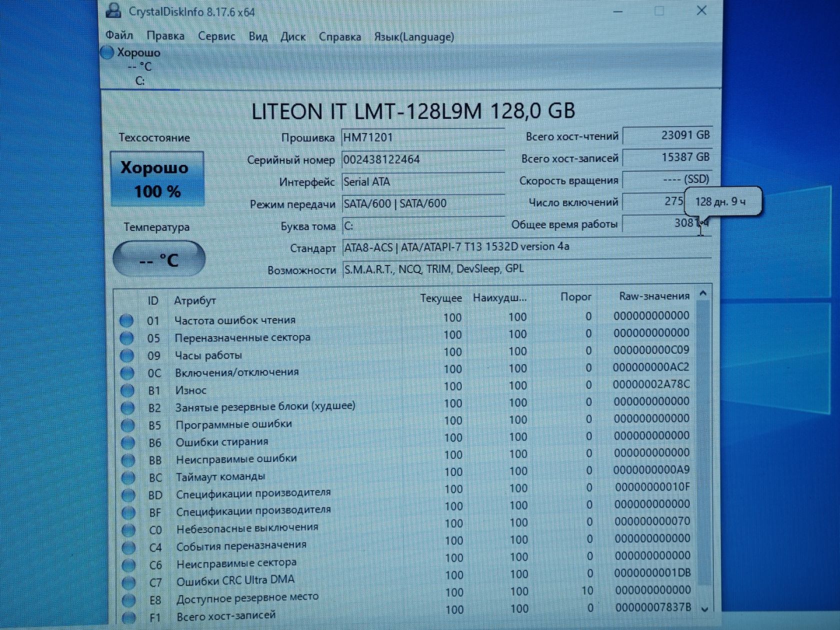Select raw value 000000000AC2
Viewport: 840px width, 630px height.
tap(651, 367)
